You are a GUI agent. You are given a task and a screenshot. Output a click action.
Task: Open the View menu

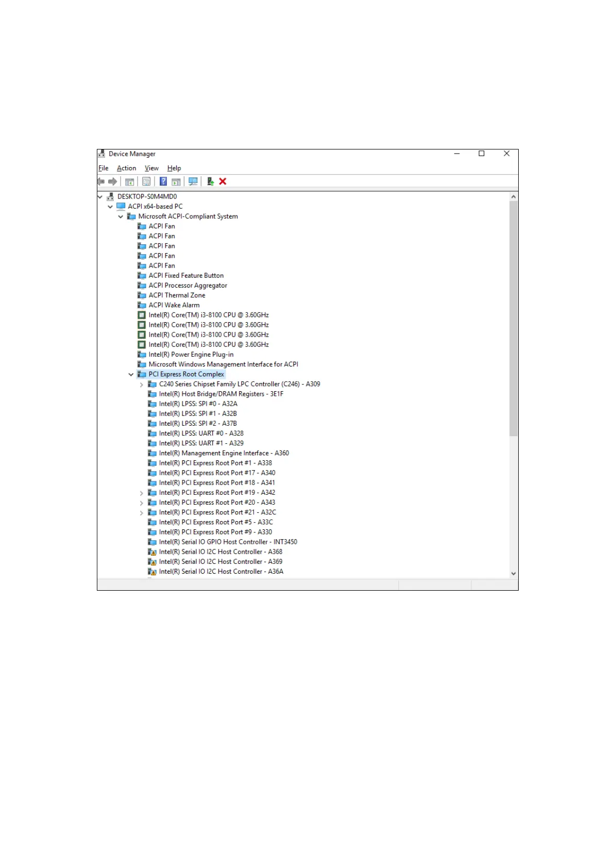(151, 168)
